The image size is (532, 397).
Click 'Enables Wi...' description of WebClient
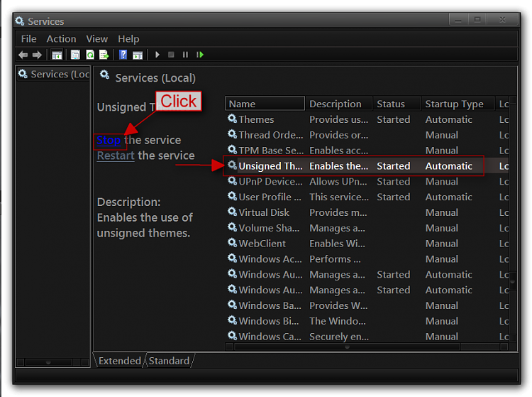pos(337,244)
